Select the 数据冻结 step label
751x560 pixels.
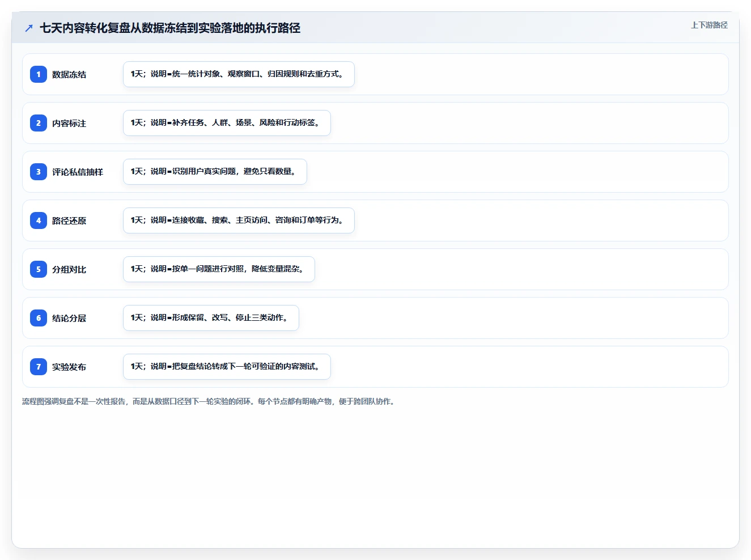69,74
